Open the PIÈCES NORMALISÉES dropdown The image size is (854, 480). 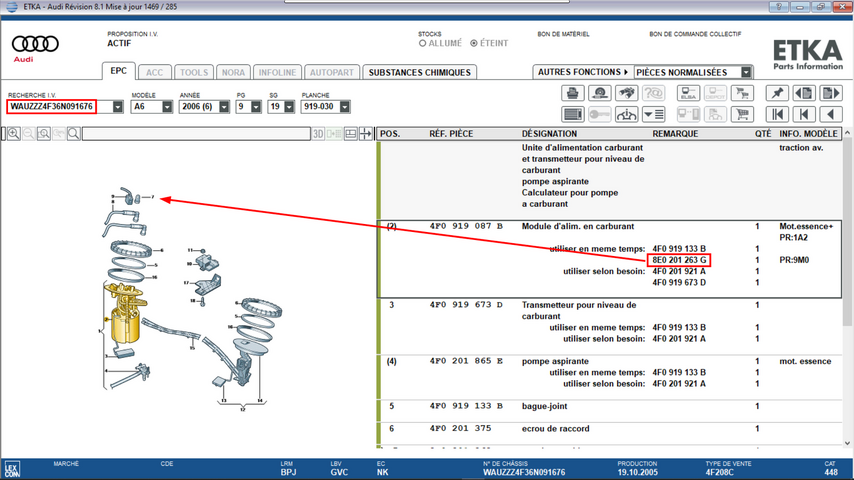pyautogui.click(x=746, y=72)
